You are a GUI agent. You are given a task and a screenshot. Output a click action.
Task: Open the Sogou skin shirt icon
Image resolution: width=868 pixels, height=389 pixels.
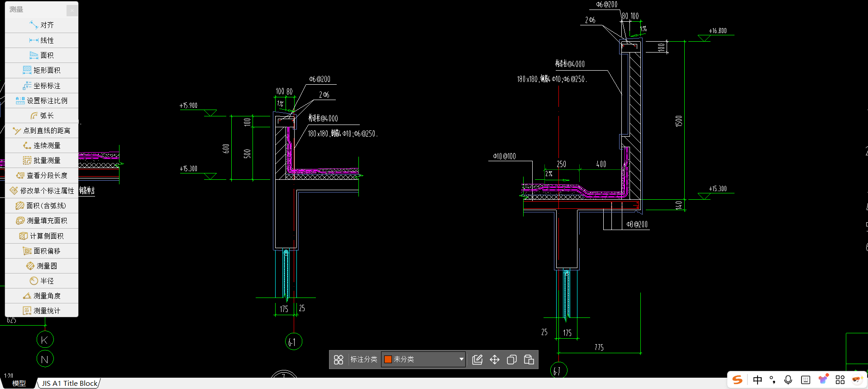pos(823,379)
